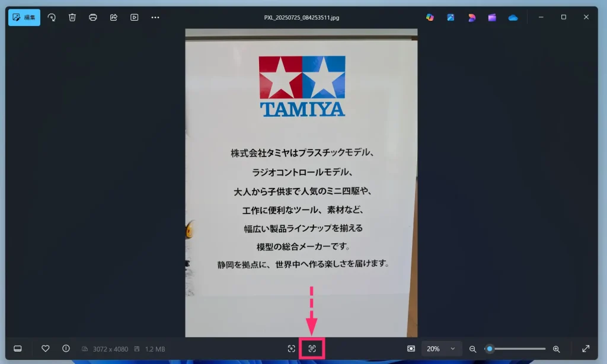This screenshot has width=607, height=364.
Task: Expand the 20% zoom level dropdown
Action: (x=441, y=349)
